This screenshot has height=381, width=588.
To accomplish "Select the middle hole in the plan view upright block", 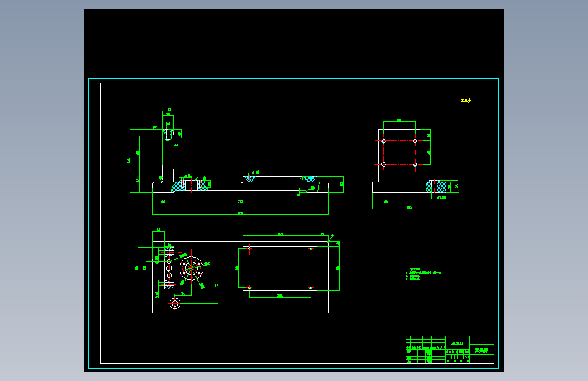I will coord(169,268).
